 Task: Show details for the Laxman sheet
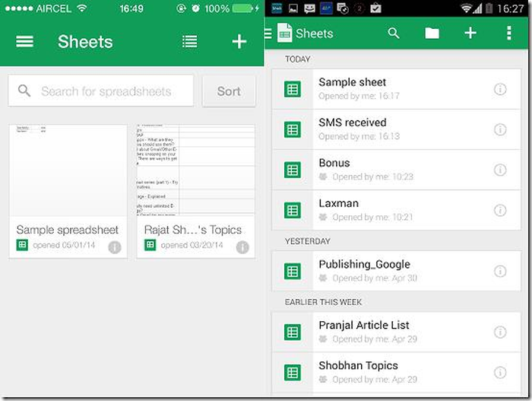500,210
